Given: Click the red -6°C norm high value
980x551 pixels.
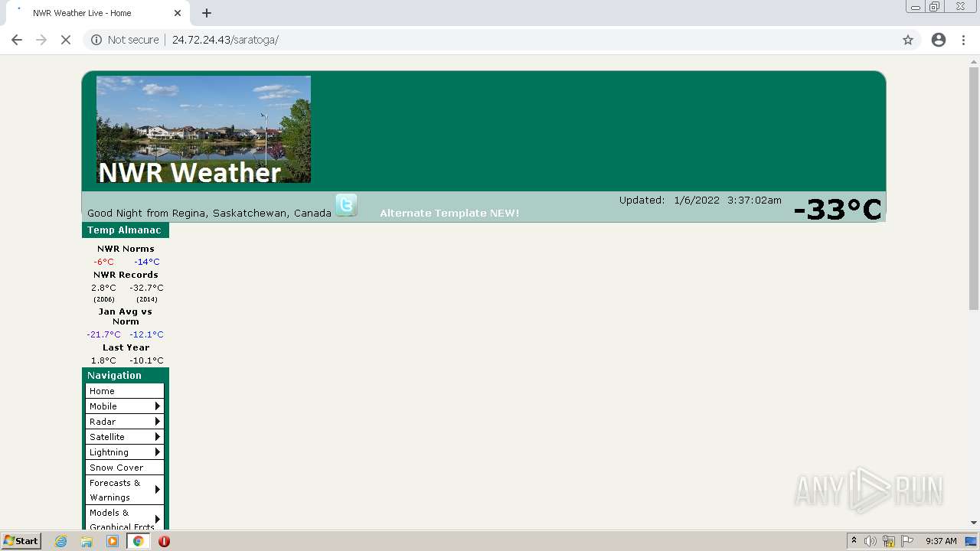Looking at the screenshot, I should 103,262.
